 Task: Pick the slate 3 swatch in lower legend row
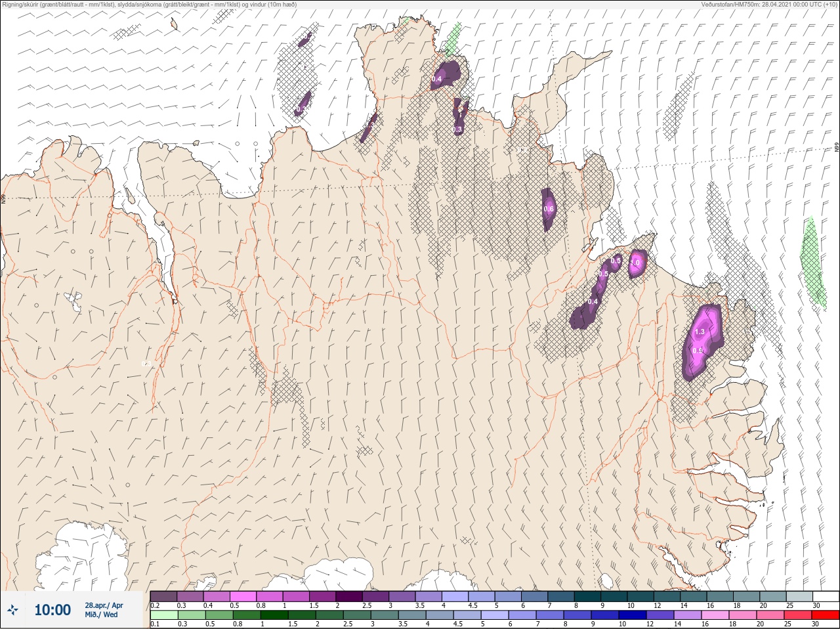coord(385,615)
